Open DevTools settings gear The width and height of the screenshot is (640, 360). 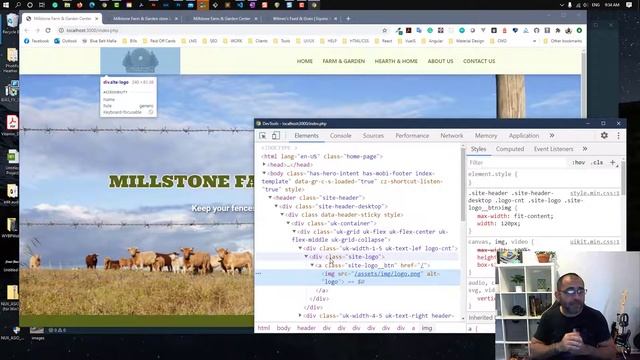pos(604,136)
